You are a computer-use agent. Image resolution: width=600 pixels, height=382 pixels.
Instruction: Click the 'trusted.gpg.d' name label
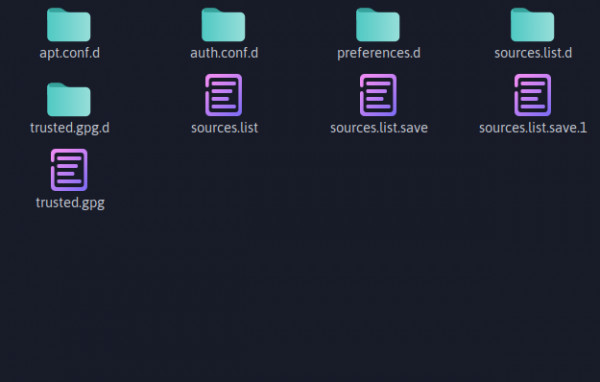[x=70, y=128]
